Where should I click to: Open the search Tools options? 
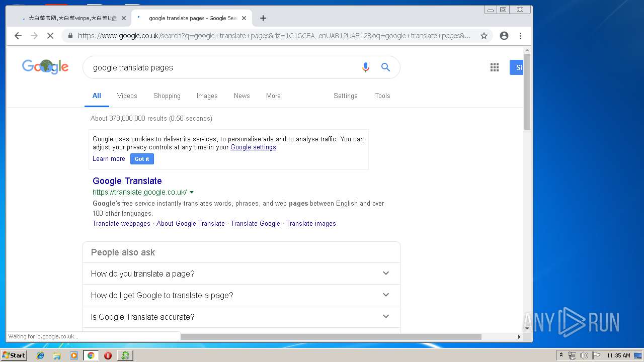click(x=382, y=96)
